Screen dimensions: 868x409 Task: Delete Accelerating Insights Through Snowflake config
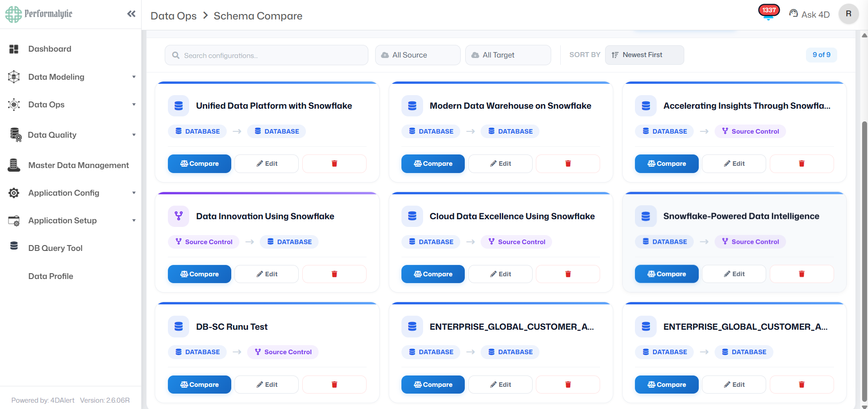801,164
